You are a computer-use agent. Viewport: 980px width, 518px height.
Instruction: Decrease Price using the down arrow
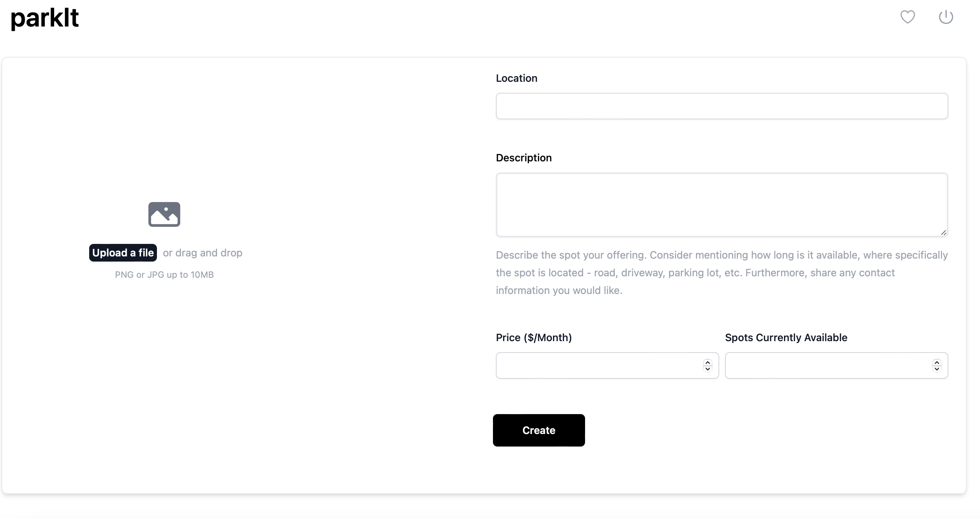pos(707,369)
